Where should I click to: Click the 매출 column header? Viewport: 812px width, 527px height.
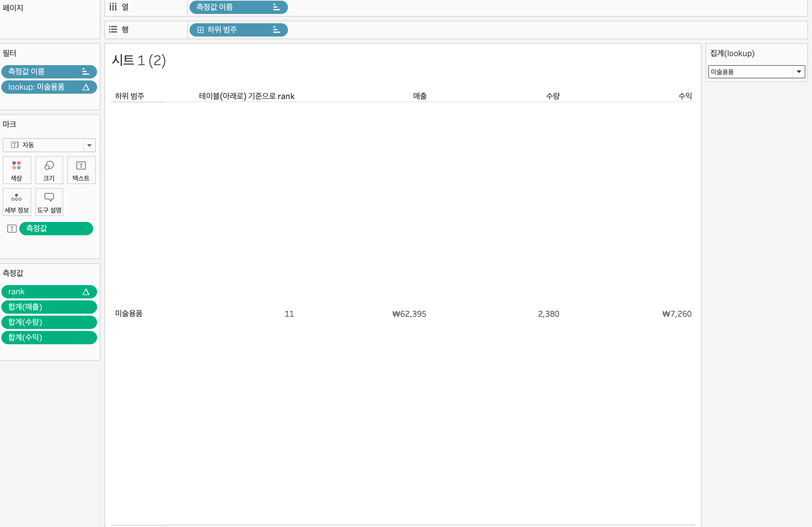pos(419,96)
